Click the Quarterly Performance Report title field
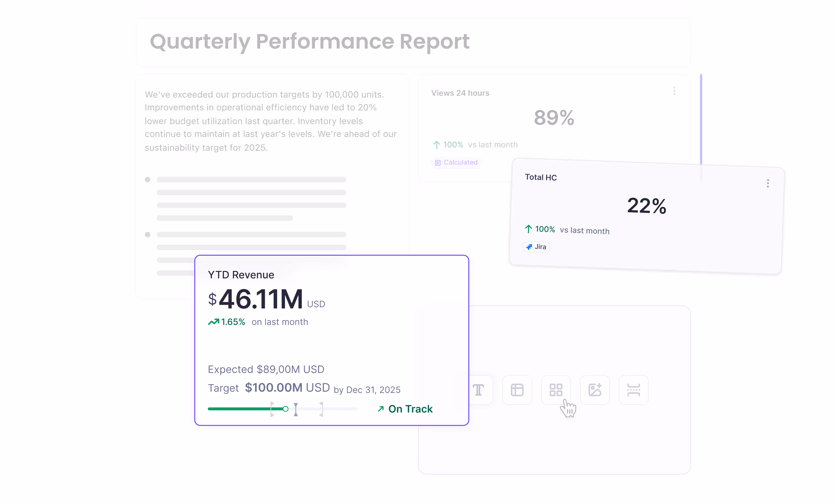This screenshot has width=835, height=504. click(309, 42)
